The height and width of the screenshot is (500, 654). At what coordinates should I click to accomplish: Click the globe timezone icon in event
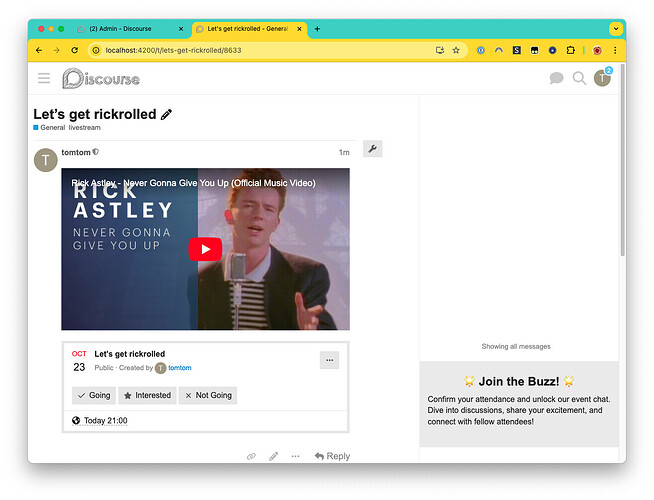click(x=76, y=420)
